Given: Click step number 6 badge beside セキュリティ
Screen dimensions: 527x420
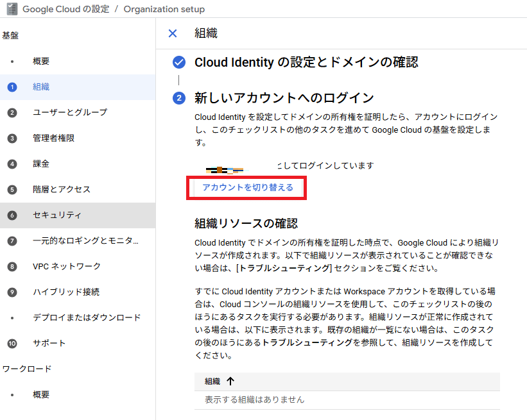Looking at the screenshot, I should pos(12,215).
